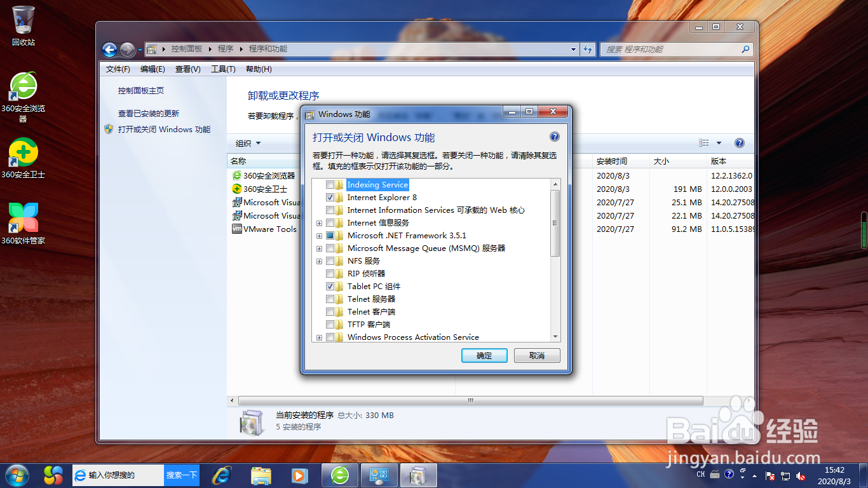The height and width of the screenshot is (488, 868).
Task: Expand Internet 信息服务 tree node
Action: point(319,223)
